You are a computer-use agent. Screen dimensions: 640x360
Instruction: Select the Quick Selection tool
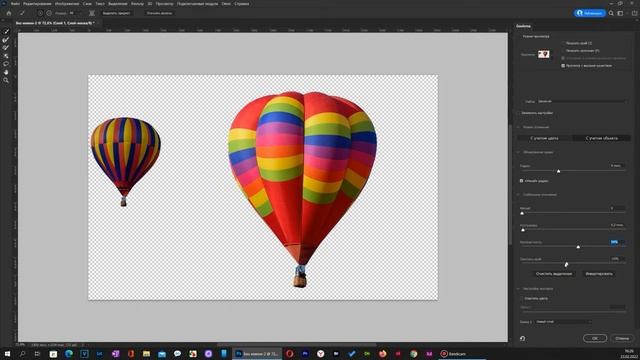[x=6, y=31]
